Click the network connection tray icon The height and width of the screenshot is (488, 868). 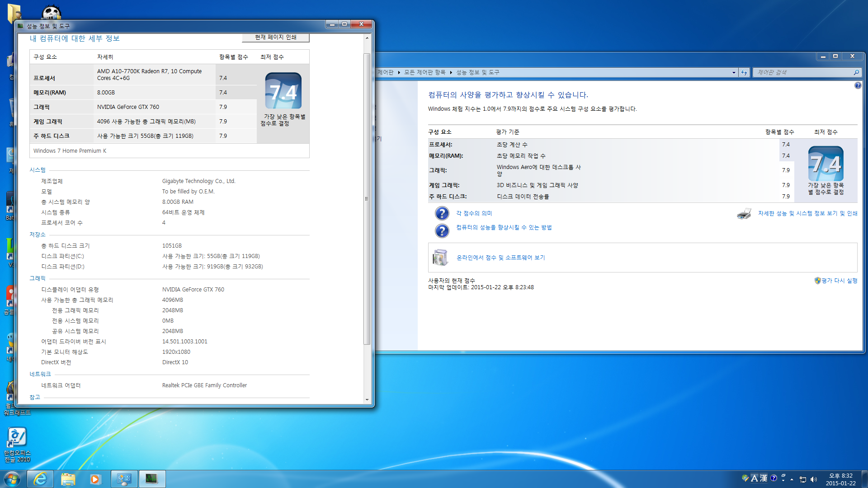tap(803, 479)
